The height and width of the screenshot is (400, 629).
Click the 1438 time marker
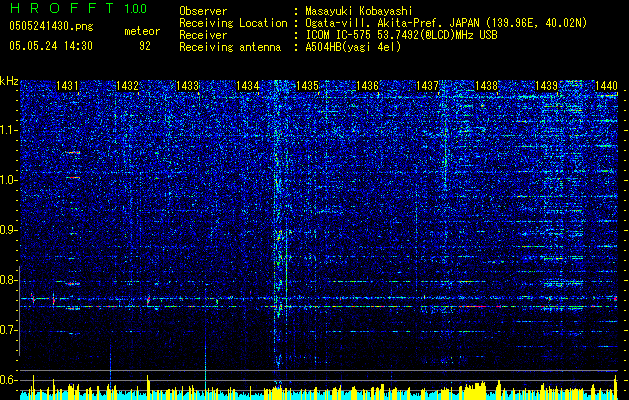coord(487,86)
